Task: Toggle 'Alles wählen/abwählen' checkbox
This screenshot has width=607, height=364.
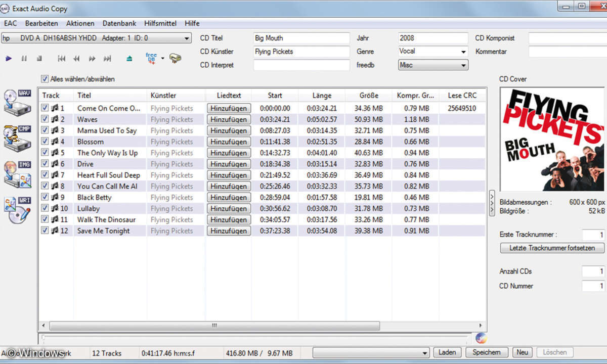Action: point(45,79)
